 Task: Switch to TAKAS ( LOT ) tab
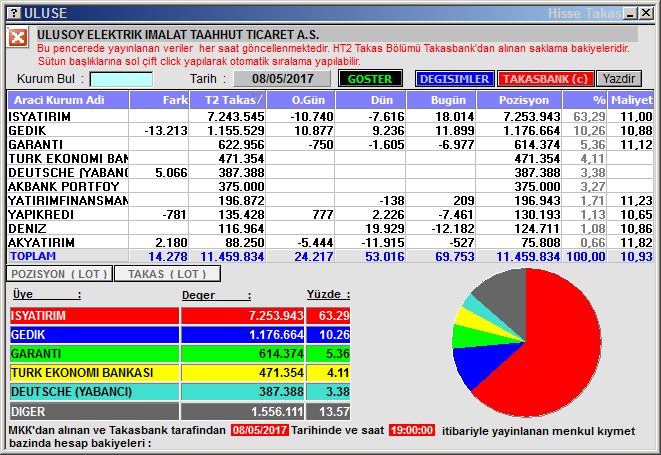tap(167, 274)
